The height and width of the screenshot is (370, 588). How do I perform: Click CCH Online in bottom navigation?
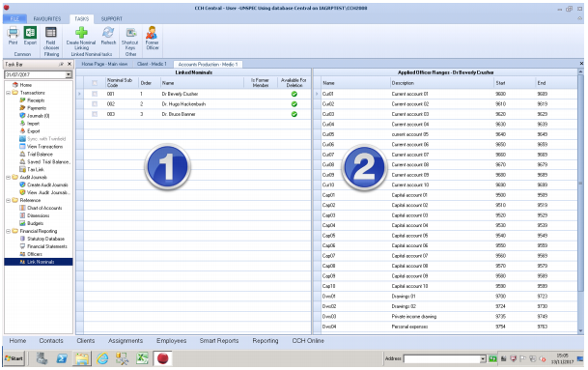[308, 341]
